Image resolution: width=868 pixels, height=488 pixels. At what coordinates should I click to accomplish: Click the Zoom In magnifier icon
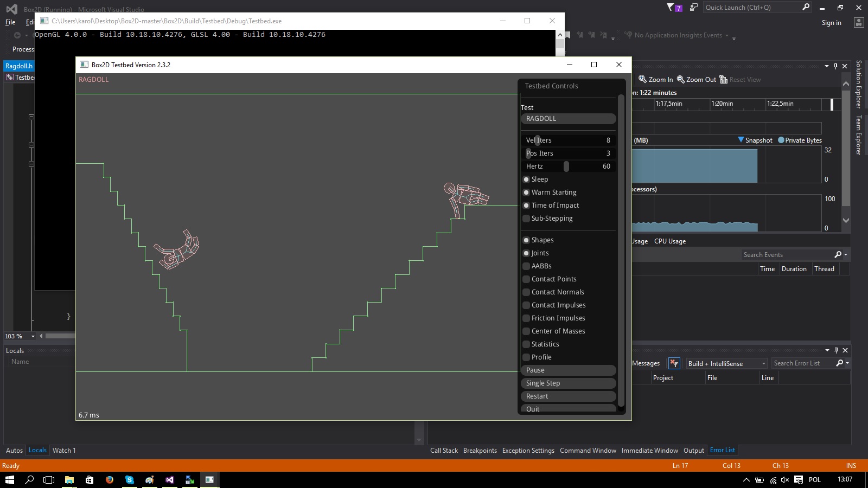(x=643, y=79)
